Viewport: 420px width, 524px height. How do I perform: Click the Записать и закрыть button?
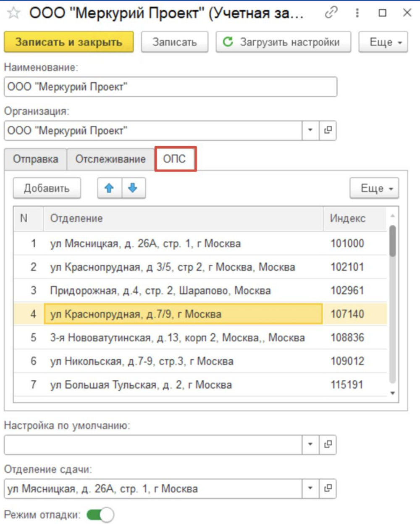[69, 42]
